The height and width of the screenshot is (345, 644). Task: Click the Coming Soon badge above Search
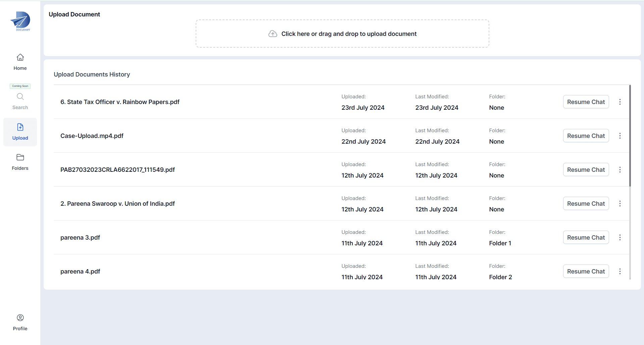[20, 86]
